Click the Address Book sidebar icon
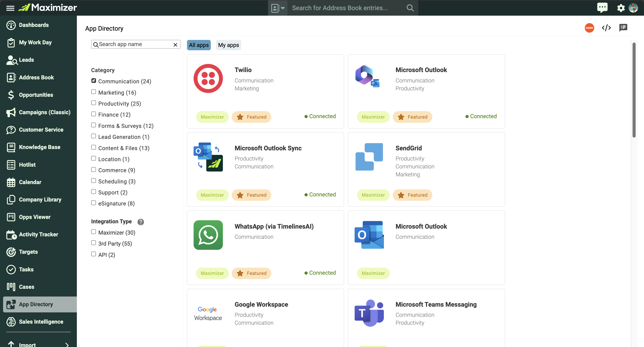The width and height of the screenshot is (644, 347). click(11, 78)
